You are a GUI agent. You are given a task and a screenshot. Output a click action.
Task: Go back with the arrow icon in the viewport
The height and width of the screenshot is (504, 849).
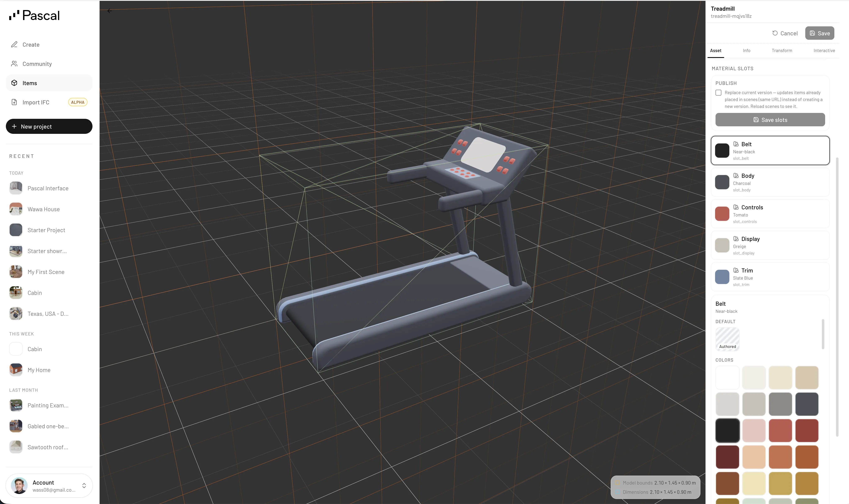click(109, 11)
